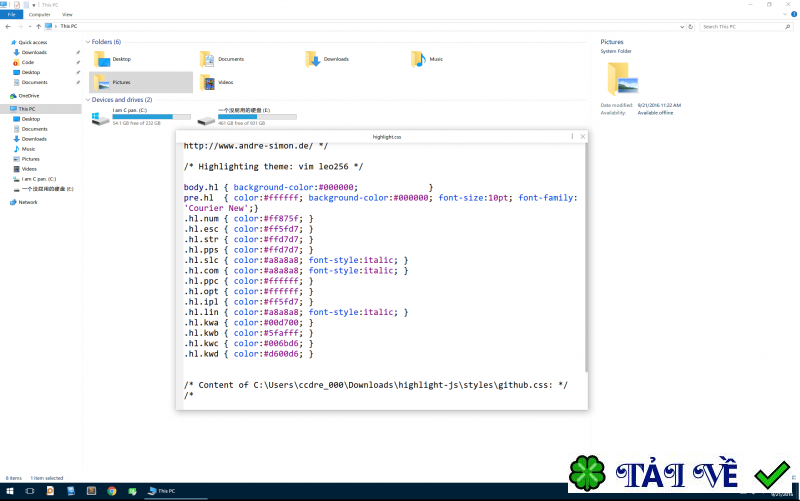Open the address bar history dropdown
The image size is (800, 501).
click(x=681, y=26)
